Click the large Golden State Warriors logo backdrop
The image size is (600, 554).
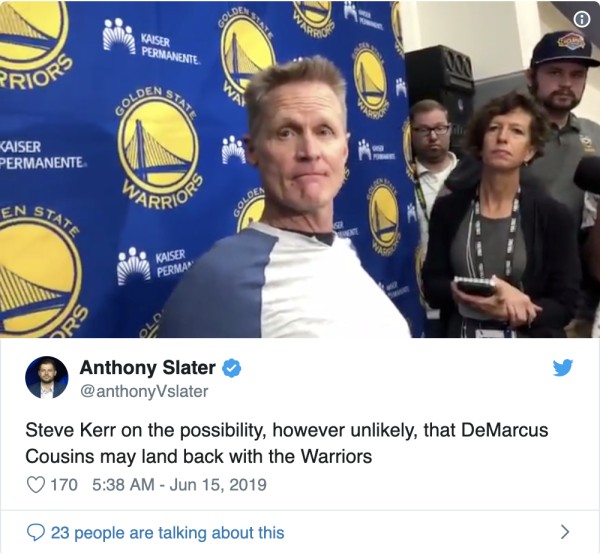pos(158,149)
